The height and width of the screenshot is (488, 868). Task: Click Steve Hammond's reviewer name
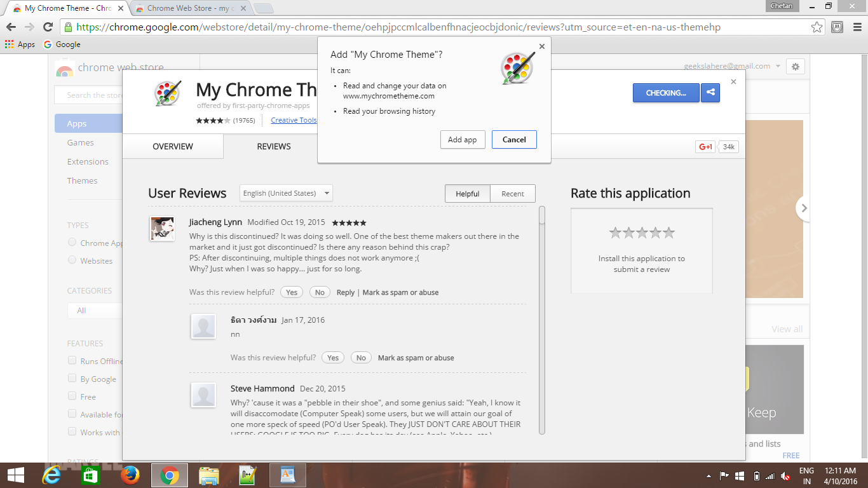coord(262,388)
